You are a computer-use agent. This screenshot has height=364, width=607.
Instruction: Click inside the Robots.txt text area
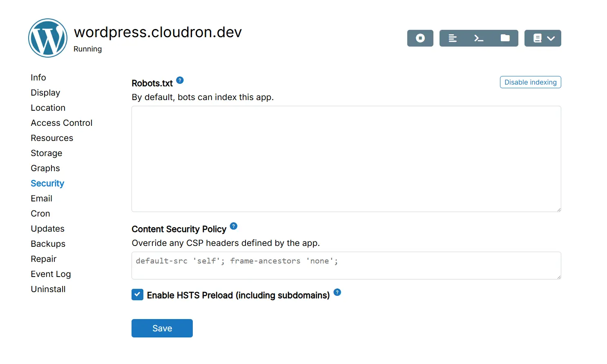coord(346,159)
